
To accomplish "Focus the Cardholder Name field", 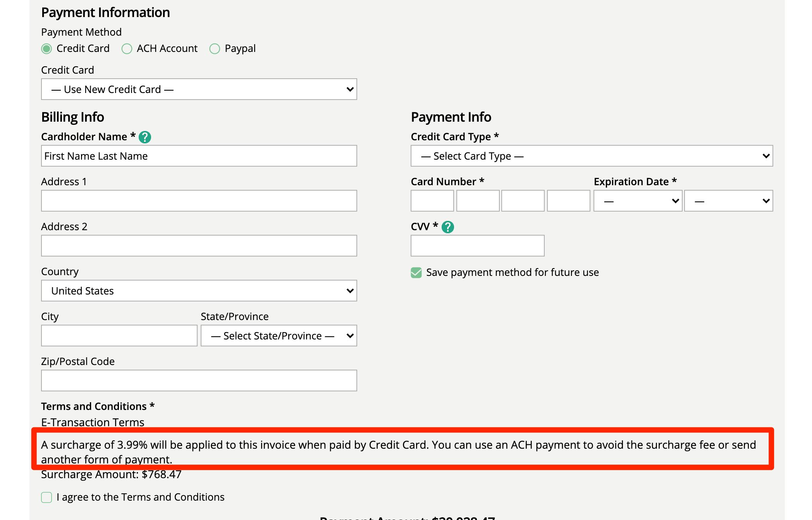I will coord(199,156).
